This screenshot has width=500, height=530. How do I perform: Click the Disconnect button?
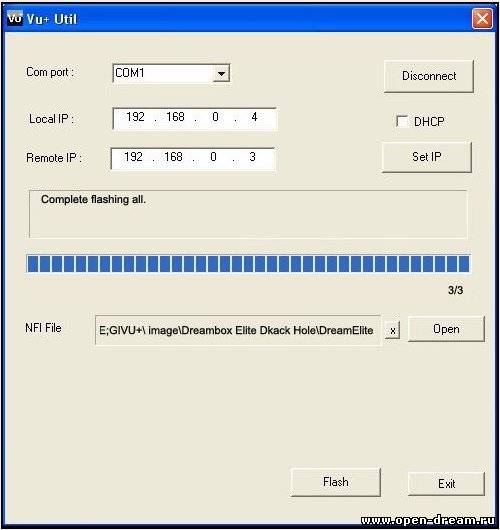pyautogui.click(x=429, y=76)
